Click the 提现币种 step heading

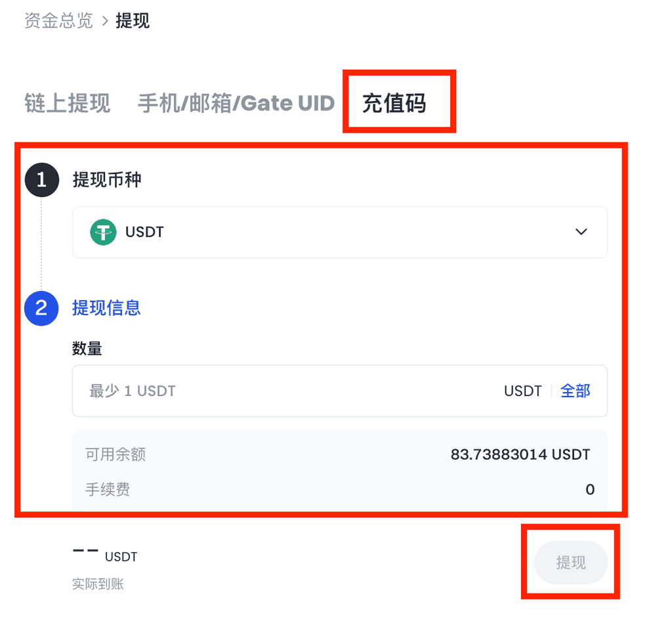(x=107, y=179)
